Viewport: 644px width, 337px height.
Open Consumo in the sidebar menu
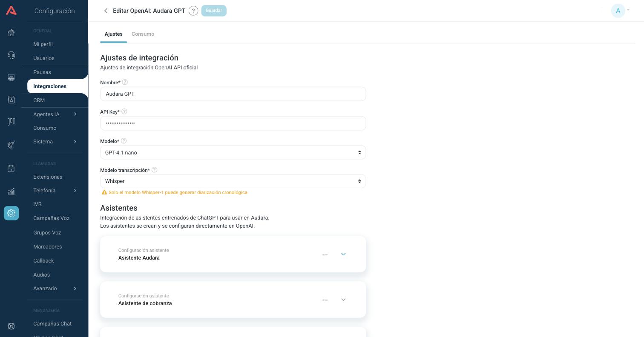[x=45, y=128]
